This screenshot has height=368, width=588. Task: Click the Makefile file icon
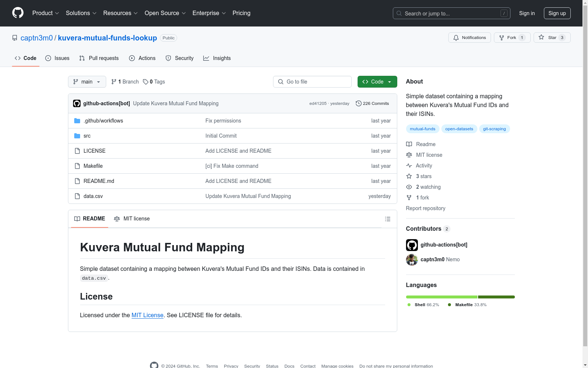coord(77,166)
